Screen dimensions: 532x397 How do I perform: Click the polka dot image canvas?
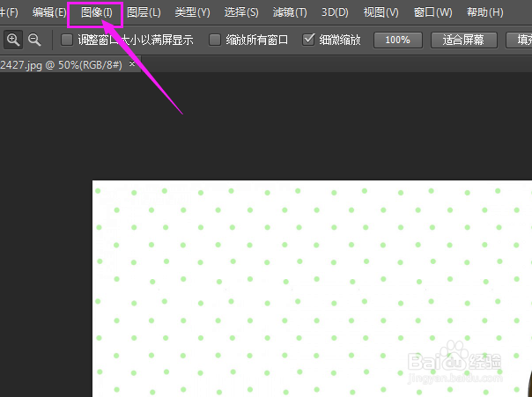tap(312, 289)
